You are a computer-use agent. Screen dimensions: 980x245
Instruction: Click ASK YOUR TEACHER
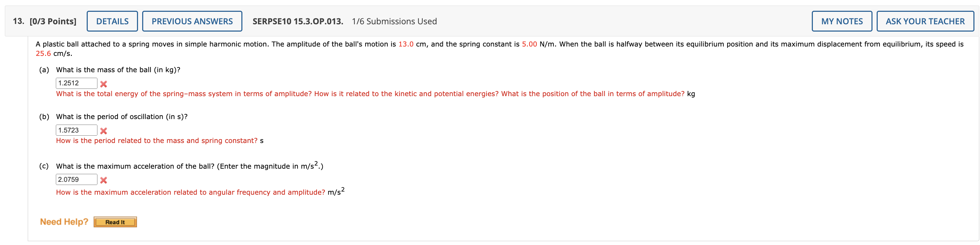tap(925, 21)
